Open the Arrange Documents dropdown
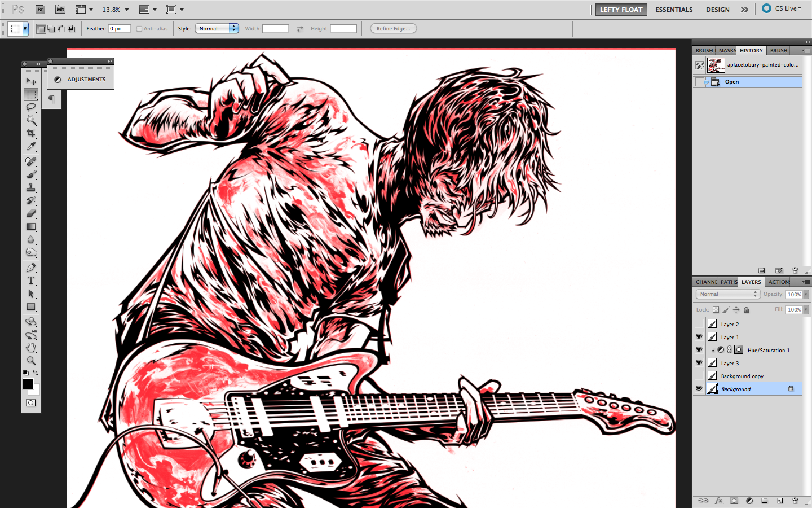The image size is (812, 508). [148, 10]
